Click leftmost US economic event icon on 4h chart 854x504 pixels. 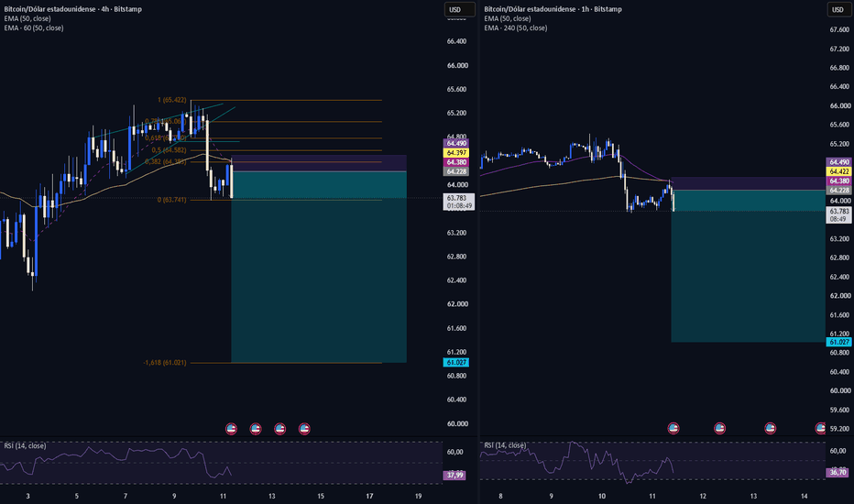tap(231, 429)
